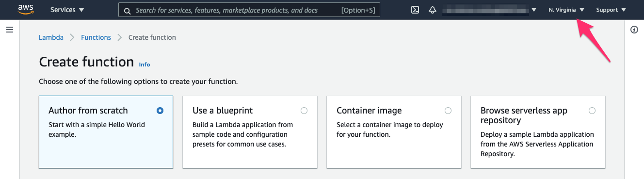The image size is (644, 179).
Task: Open the info panel circle icon
Action: tap(634, 30)
